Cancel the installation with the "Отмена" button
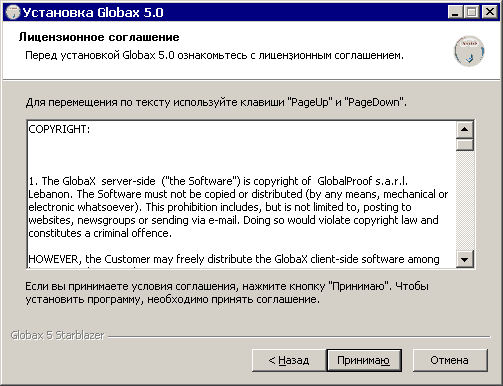This screenshot has height=386, width=503. coord(450,360)
